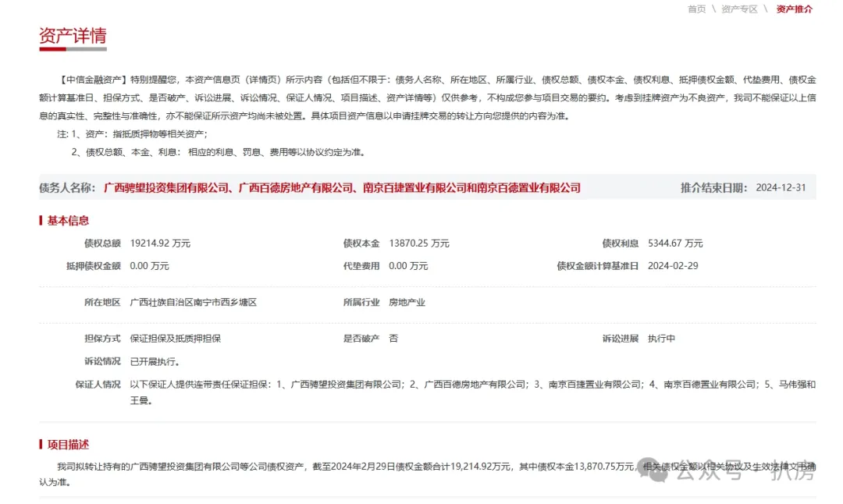Select the 债权利息 value 5344.67 万元
The image size is (843, 504).
tap(675, 243)
